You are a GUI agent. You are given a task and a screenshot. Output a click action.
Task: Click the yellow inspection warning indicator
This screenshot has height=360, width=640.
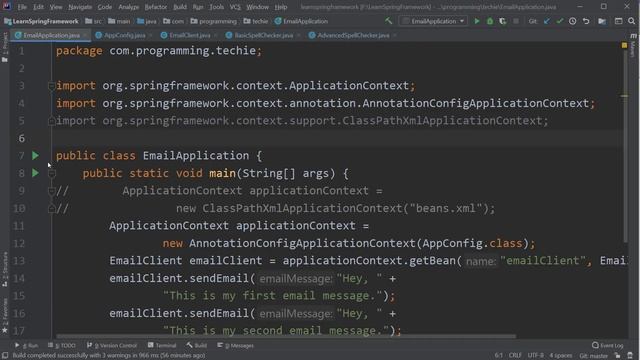[624, 45]
